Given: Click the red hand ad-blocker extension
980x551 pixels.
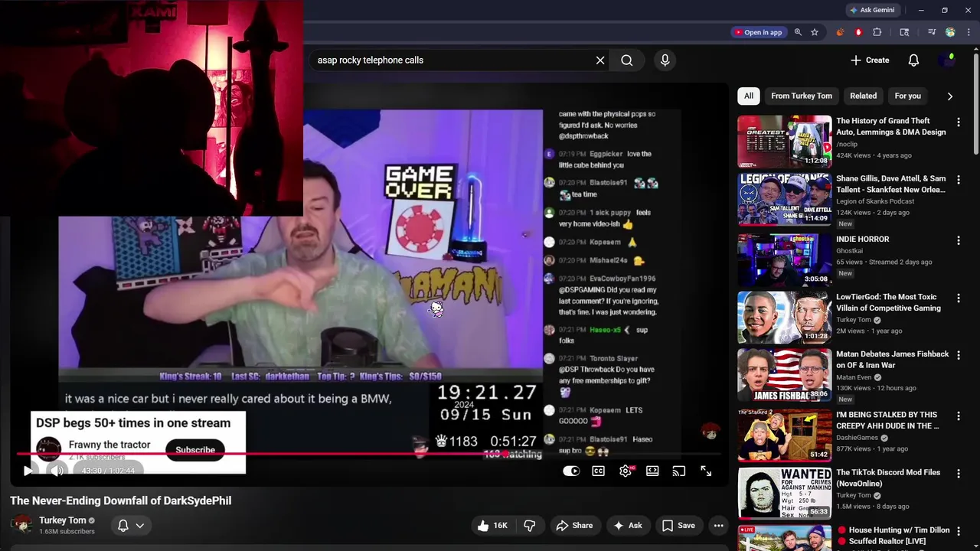Looking at the screenshot, I should coord(858,32).
